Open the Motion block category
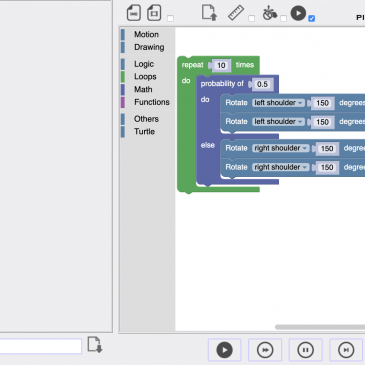Image resolution: width=365 pixels, height=365 pixels. 146,34
